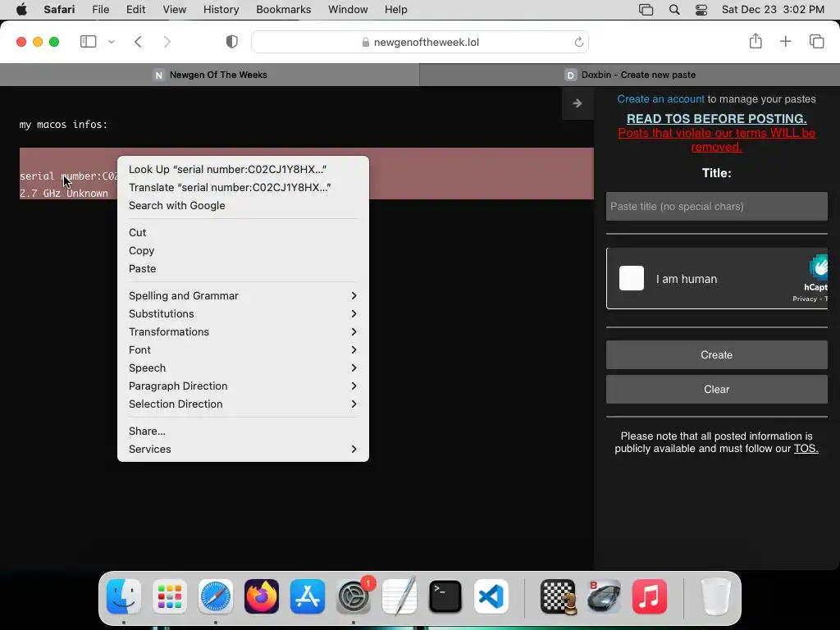Viewport: 840px width, 630px height.
Task: Open the Share button in Safari toolbar
Action: (x=756, y=41)
